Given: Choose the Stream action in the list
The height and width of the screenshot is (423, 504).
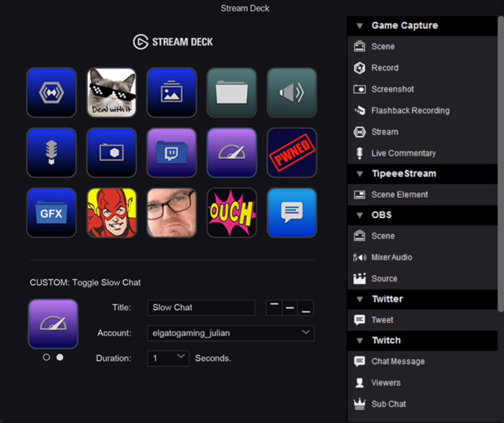Looking at the screenshot, I should click(422, 132).
